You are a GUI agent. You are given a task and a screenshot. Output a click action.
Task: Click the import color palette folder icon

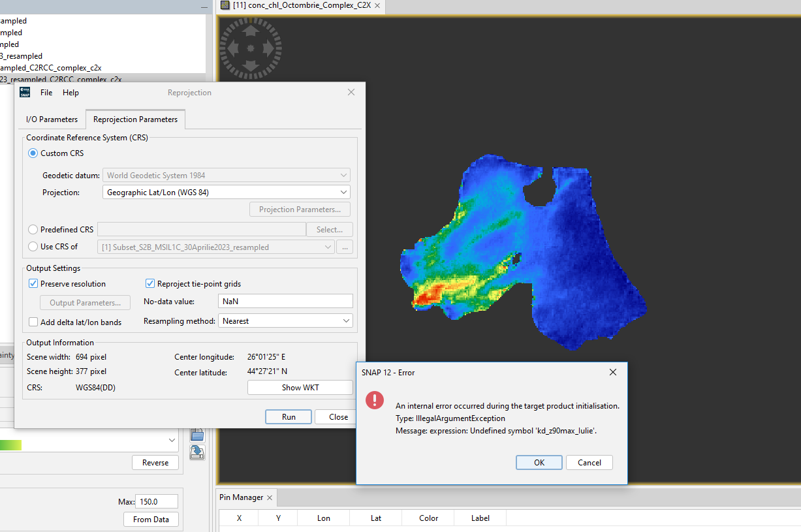click(x=197, y=435)
